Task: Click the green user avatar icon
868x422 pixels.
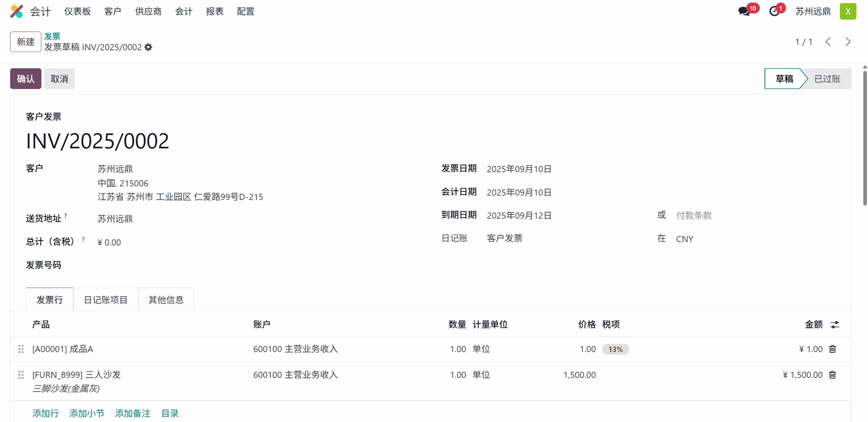Action: pos(848,11)
